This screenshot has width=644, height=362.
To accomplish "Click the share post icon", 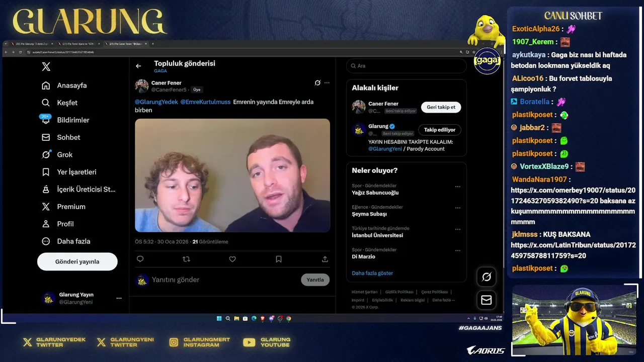I will click(x=325, y=259).
